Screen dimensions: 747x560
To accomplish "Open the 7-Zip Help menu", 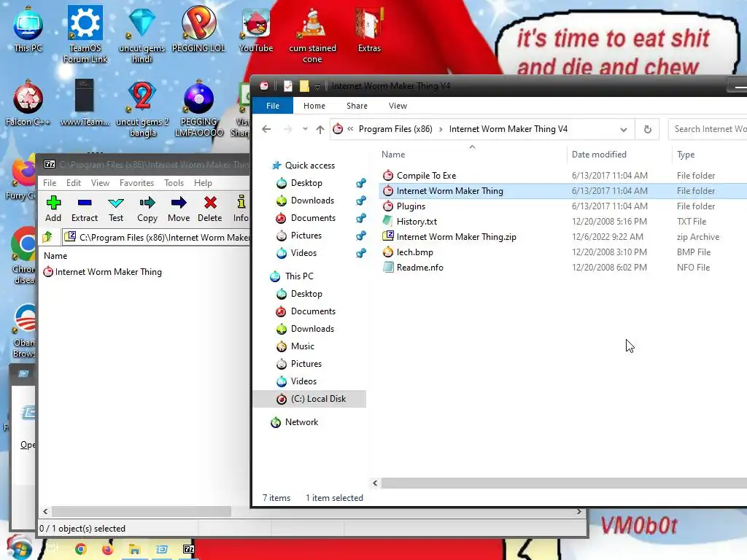I will [203, 183].
